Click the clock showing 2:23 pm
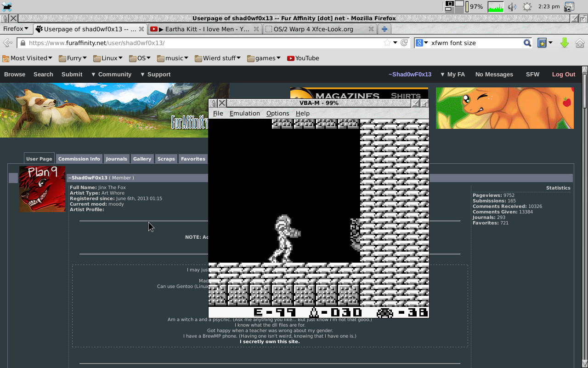The width and height of the screenshot is (588, 368). pyautogui.click(x=548, y=6)
